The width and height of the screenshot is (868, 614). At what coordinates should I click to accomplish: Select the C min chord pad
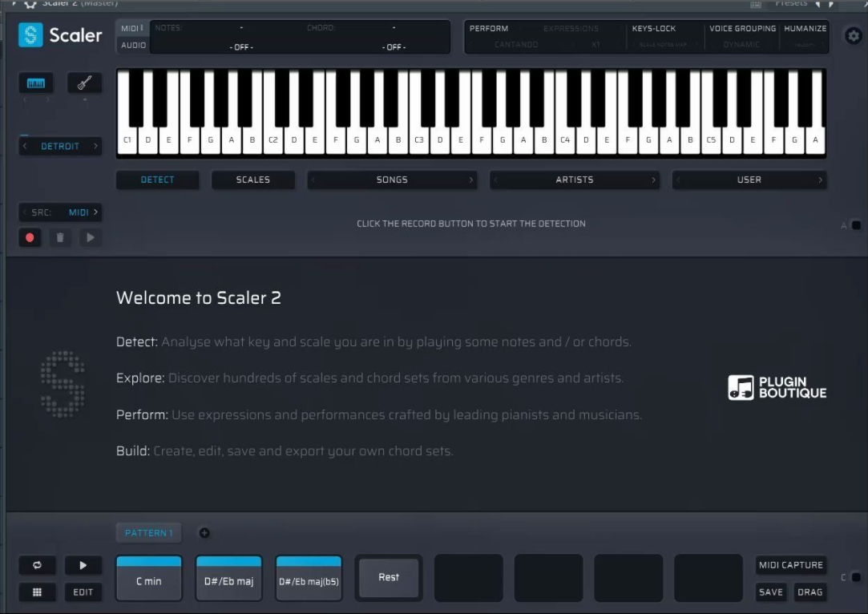point(148,577)
